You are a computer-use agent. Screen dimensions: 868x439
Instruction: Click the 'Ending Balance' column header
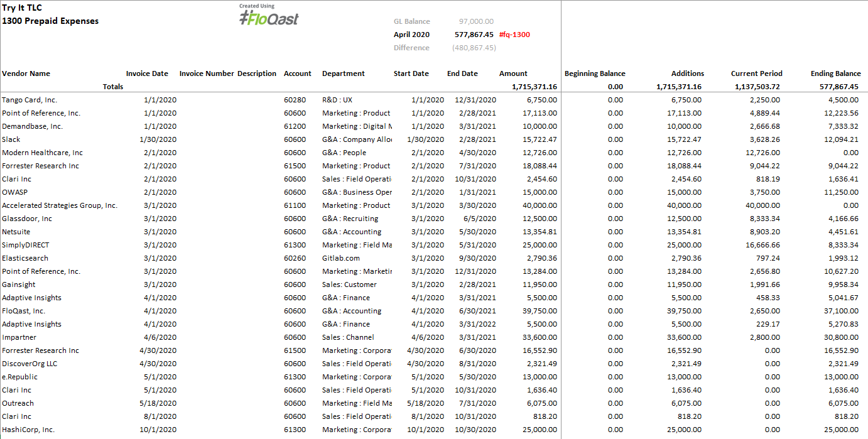click(x=836, y=73)
